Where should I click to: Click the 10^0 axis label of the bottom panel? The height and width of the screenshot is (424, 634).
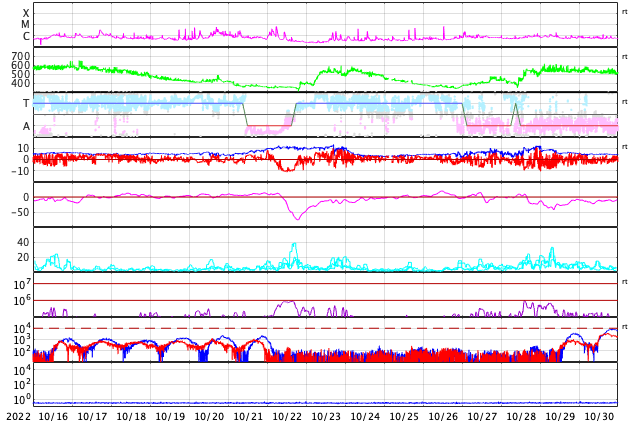click(22, 399)
